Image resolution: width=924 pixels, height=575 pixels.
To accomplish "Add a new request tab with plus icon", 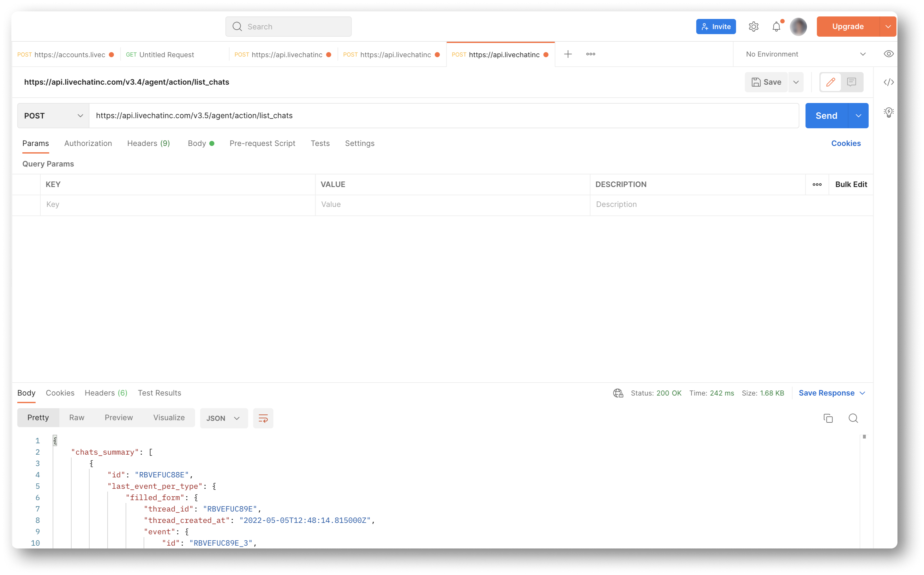I will click(x=567, y=54).
